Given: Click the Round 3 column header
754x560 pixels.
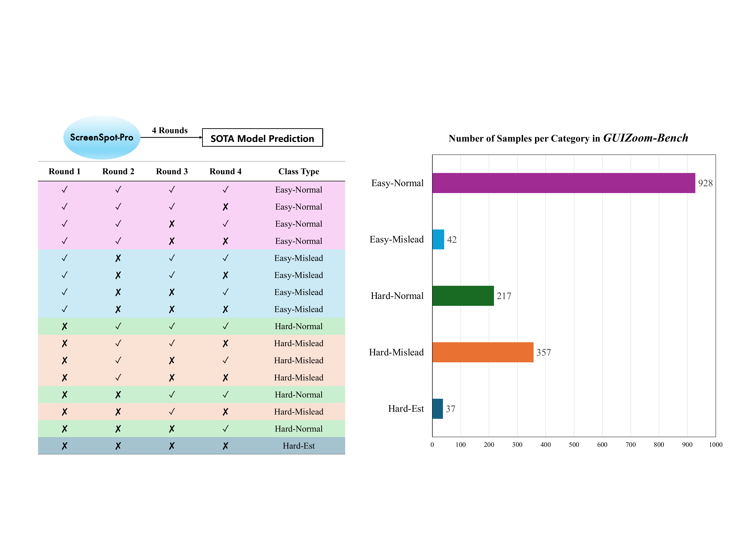Looking at the screenshot, I should click(x=172, y=172).
